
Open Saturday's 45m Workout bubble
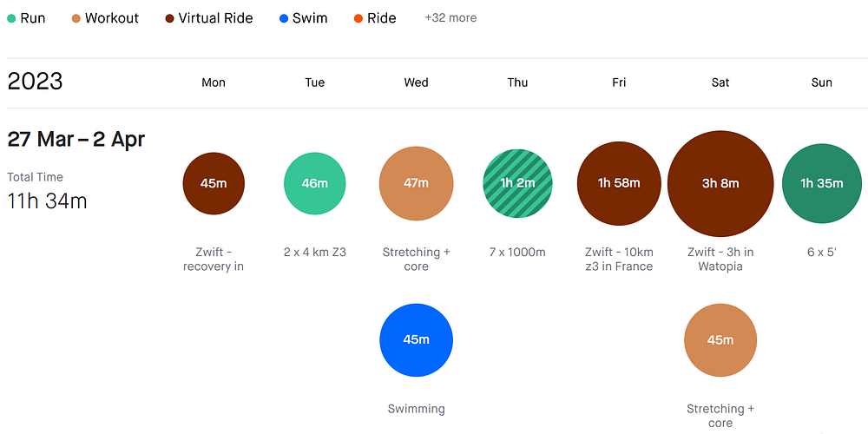pyautogui.click(x=720, y=340)
